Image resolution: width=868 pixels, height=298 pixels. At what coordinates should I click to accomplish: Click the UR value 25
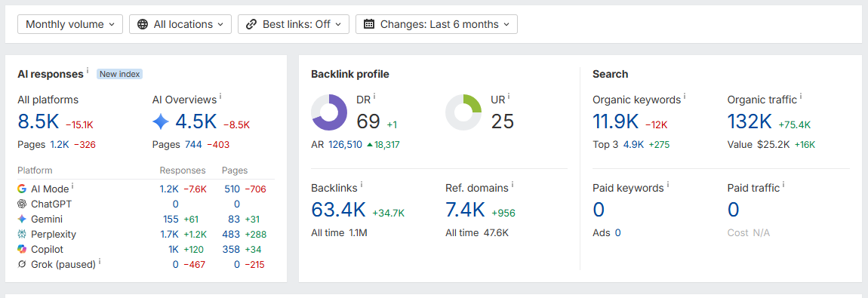(x=503, y=121)
